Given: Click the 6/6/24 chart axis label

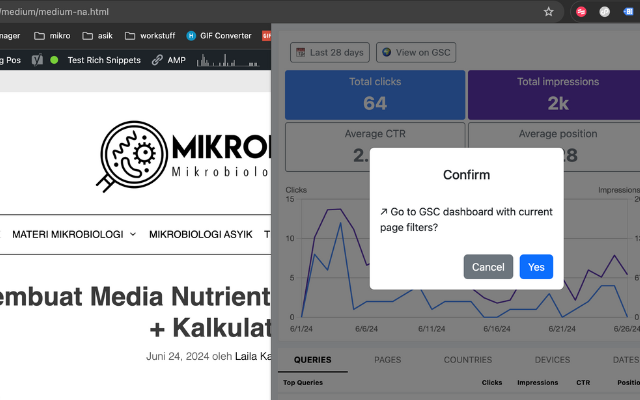Looking at the screenshot, I should [x=366, y=329].
